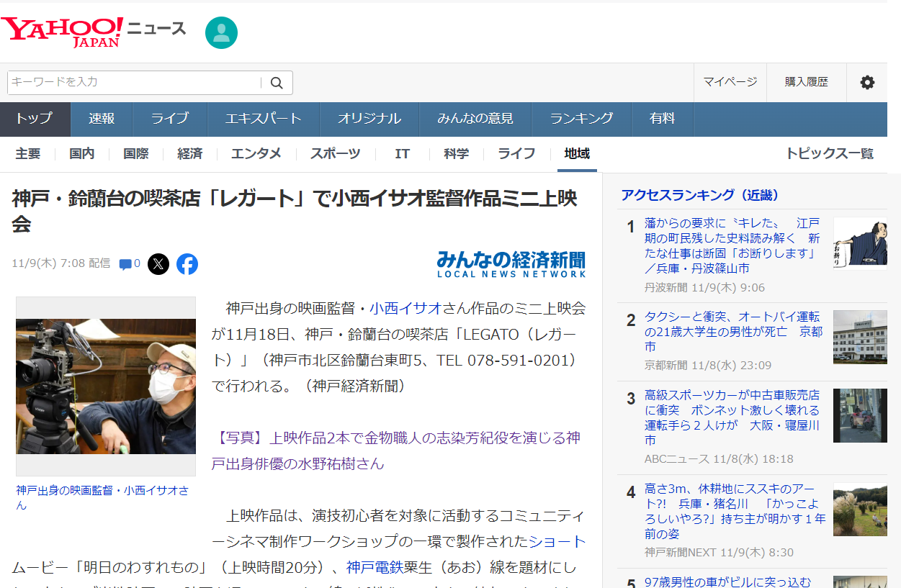Open settings via the gear icon
The image size is (901, 588).
pyautogui.click(x=867, y=83)
